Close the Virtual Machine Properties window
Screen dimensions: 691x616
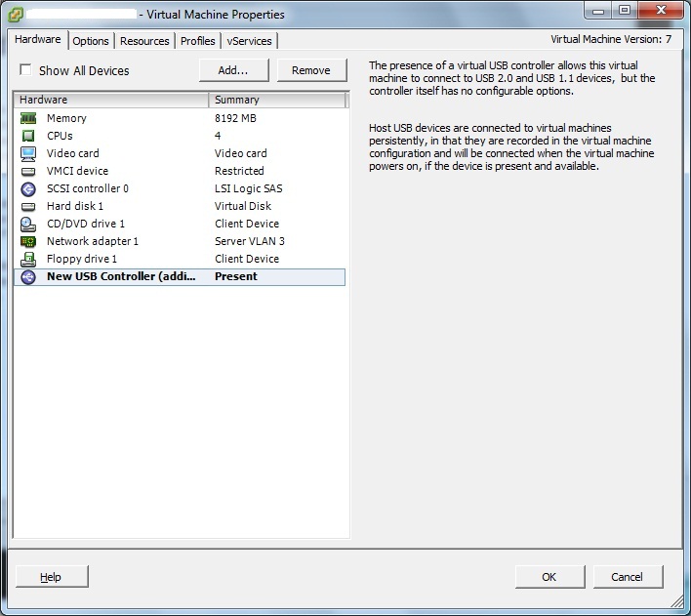pos(660,10)
